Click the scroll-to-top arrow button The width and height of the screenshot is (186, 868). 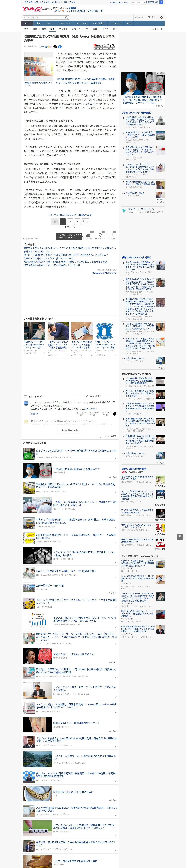point(180,537)
